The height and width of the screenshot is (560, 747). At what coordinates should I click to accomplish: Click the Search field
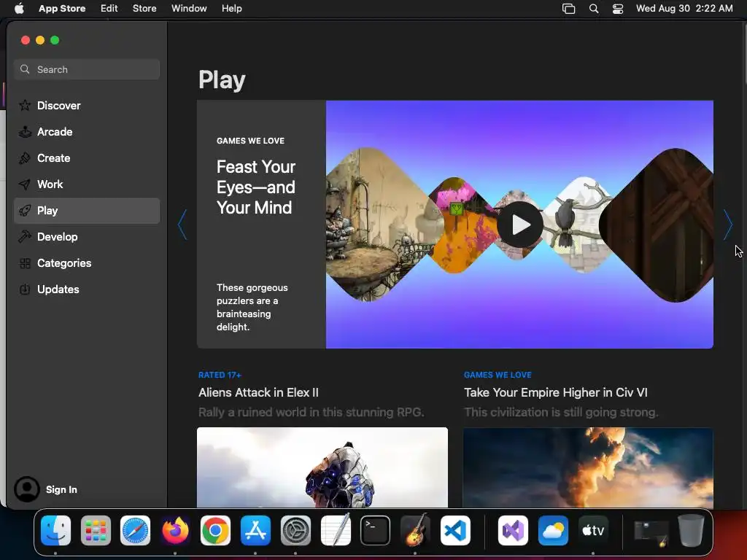[87, 69]
